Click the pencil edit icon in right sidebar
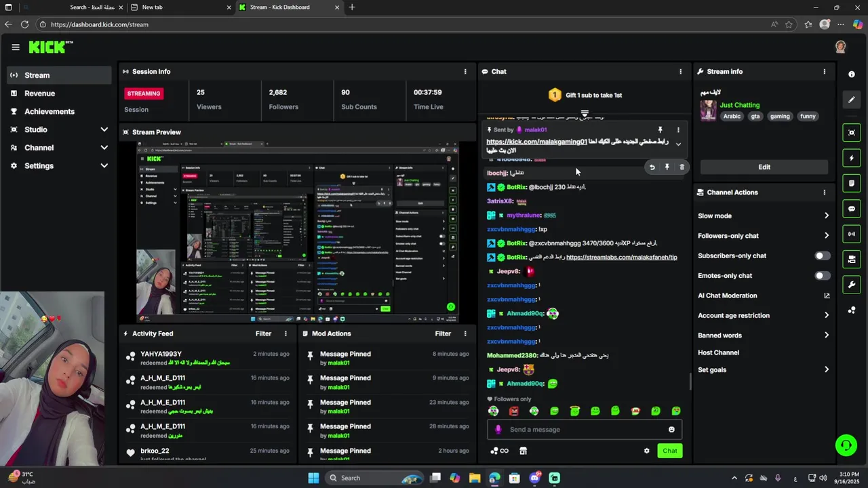Screen dimensions: 868x488 coord(852,100)
